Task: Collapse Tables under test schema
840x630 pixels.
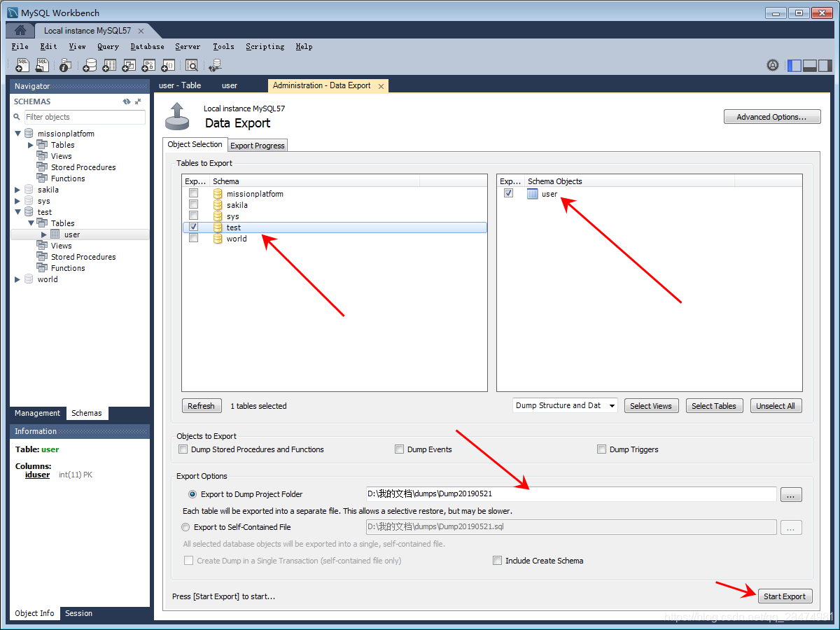Action: click(x=31, y=223)
